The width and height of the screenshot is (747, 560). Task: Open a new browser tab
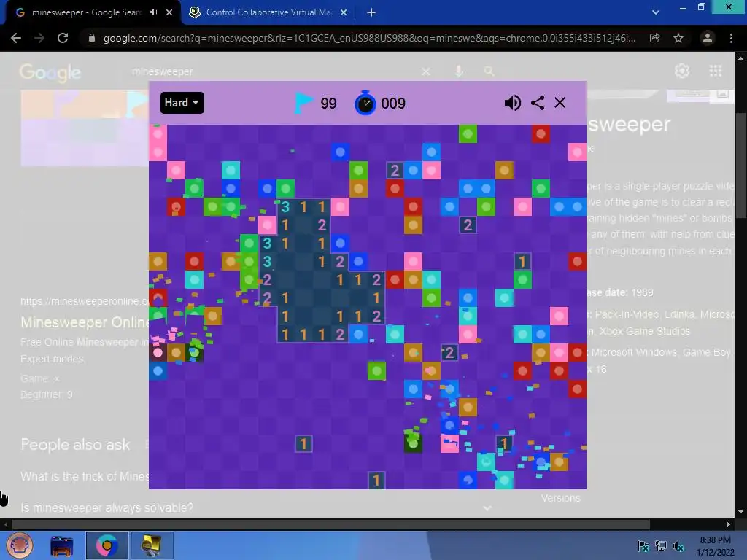coord(371,12)
